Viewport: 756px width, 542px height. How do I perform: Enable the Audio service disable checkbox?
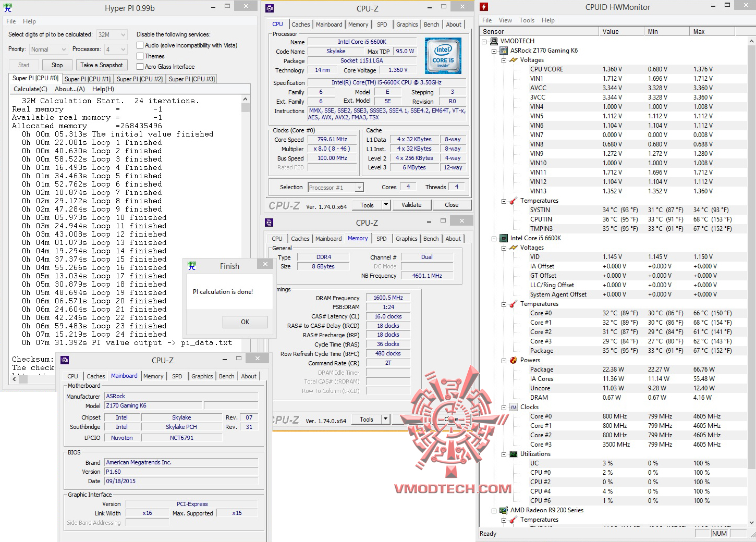click(x=140, y=45)
